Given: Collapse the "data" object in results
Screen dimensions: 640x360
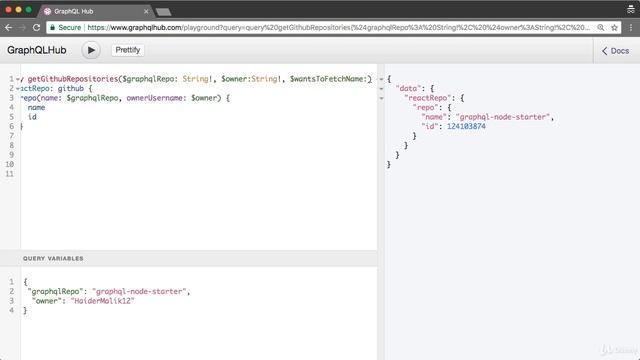Looking at the screenshot, I should click(381, 89).
